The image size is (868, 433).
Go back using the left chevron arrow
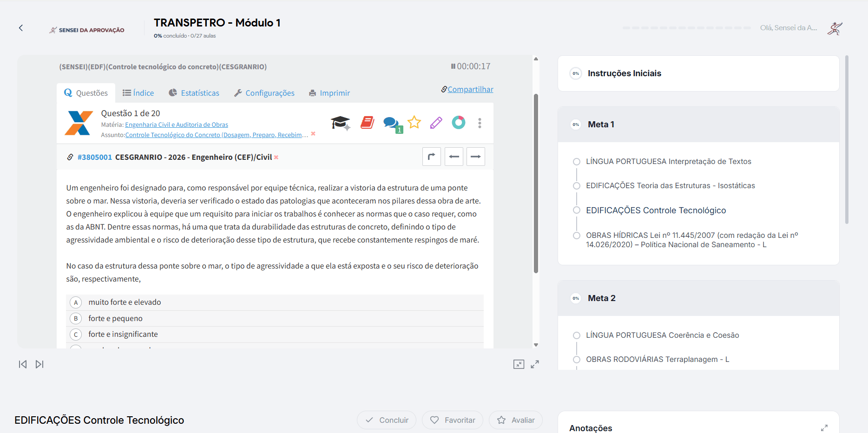(x=21, y=28)
